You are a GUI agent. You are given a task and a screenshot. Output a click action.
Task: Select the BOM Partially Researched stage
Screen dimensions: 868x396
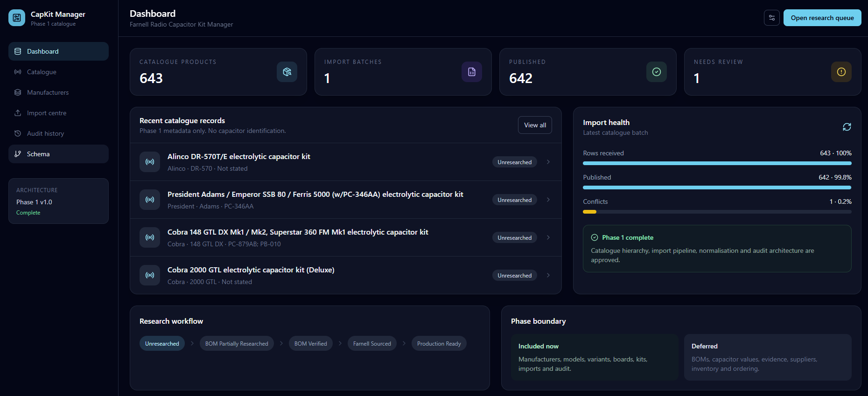tap(237, 344)
